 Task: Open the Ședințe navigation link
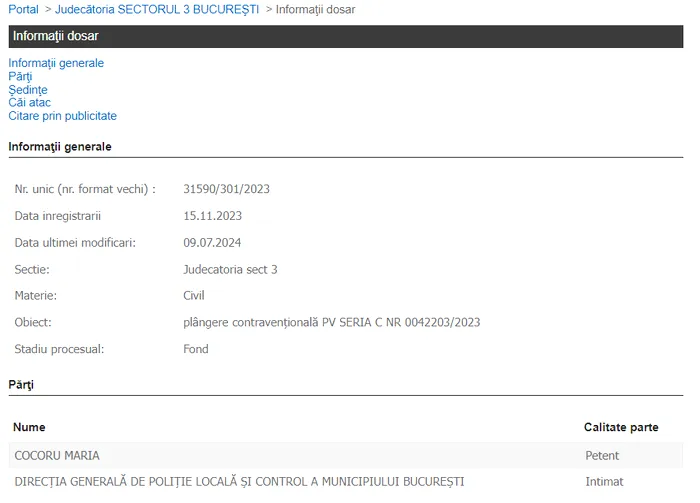click(28, 90)
